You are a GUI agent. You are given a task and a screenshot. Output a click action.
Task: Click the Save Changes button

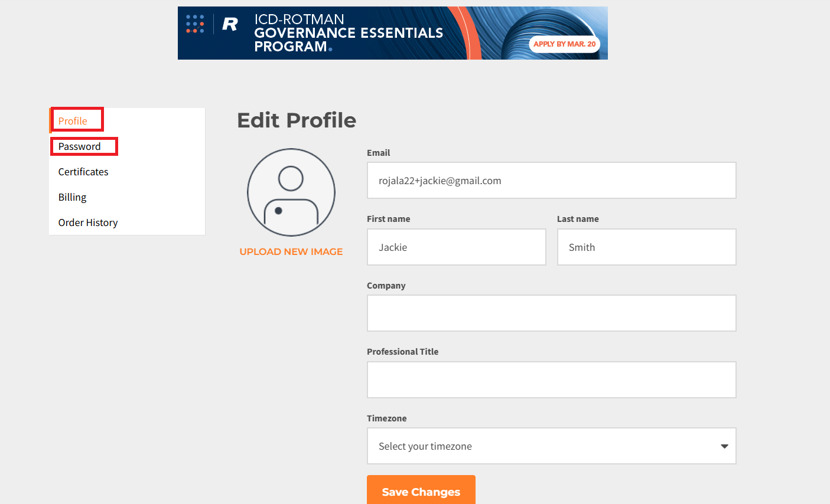421,490
